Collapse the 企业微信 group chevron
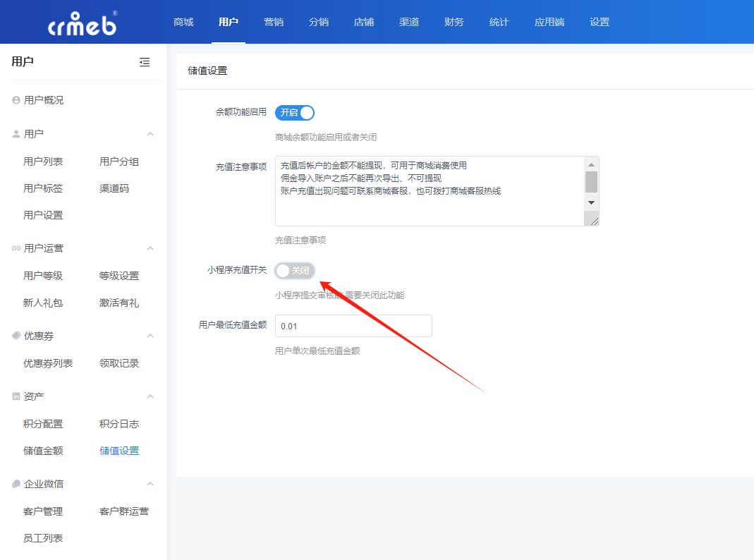 point(150,484)
